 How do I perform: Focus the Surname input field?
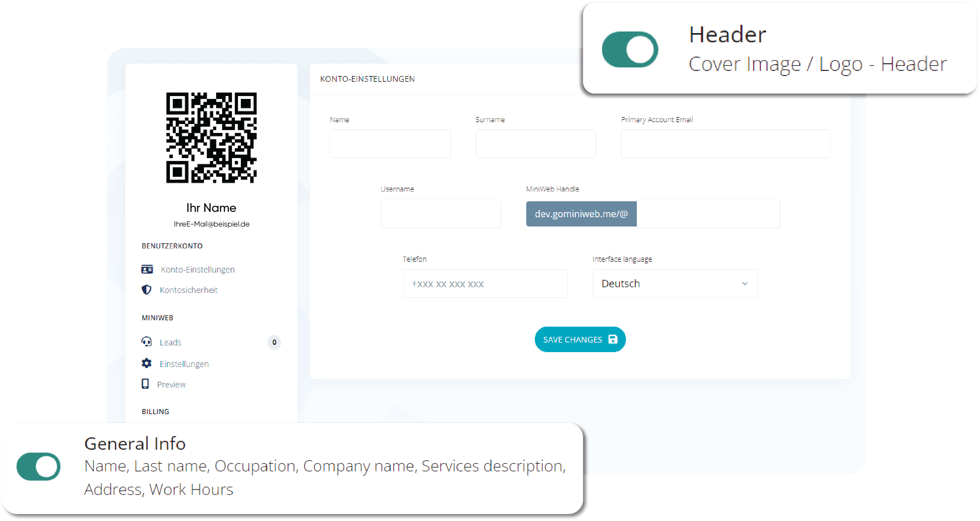[535, 144]
